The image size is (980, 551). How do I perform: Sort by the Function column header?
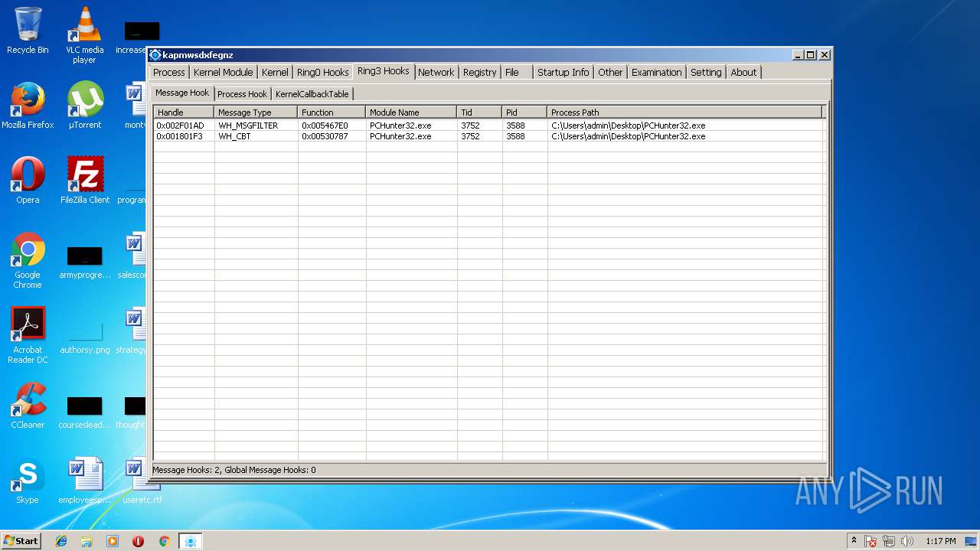(332, 112)
